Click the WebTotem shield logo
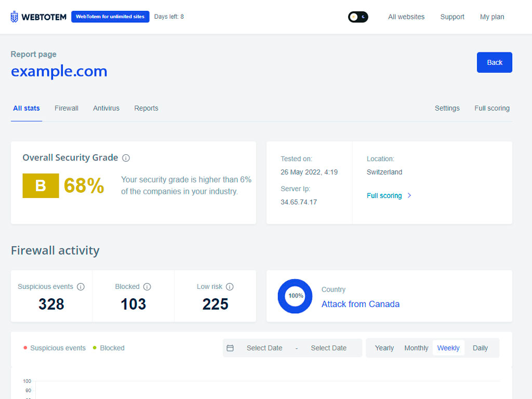This screenshot has height=399, width=532. point(15,17)
